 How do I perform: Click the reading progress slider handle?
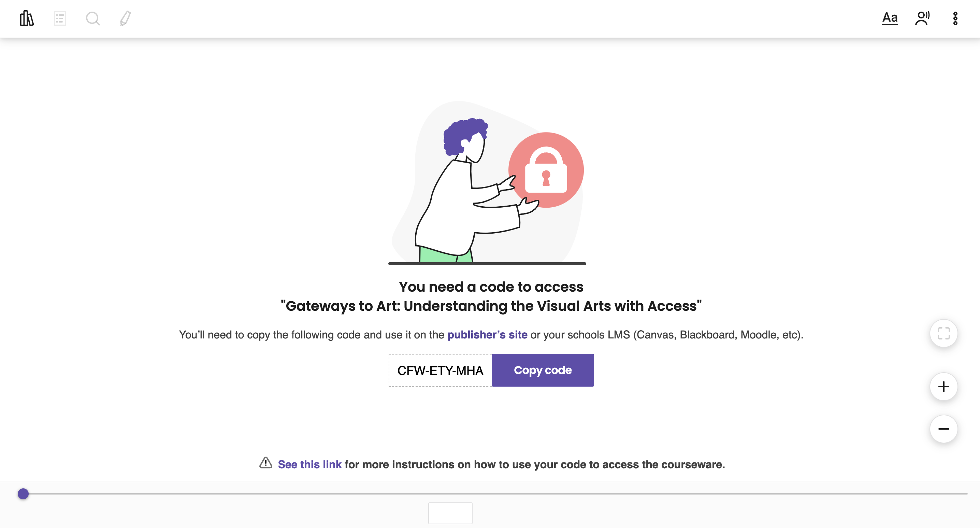coord(23,494)
